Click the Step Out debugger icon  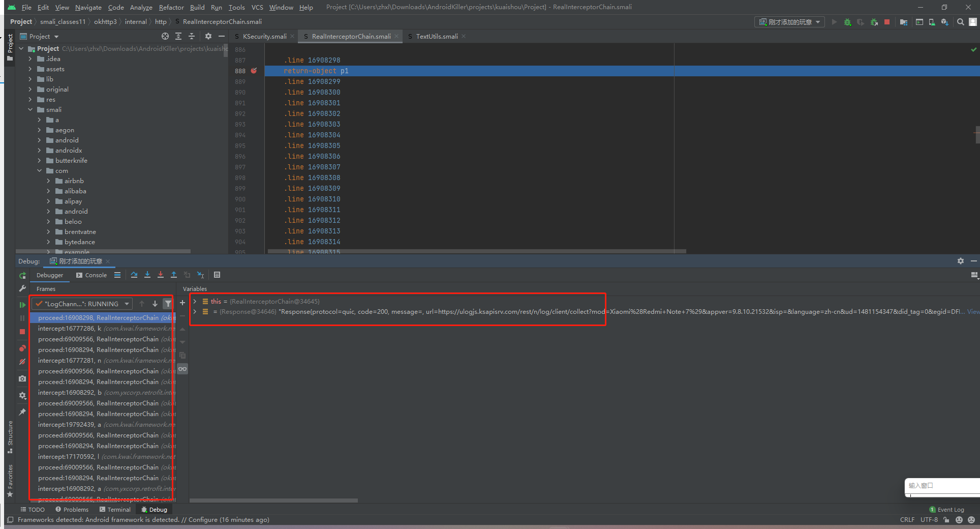point(174,275)
